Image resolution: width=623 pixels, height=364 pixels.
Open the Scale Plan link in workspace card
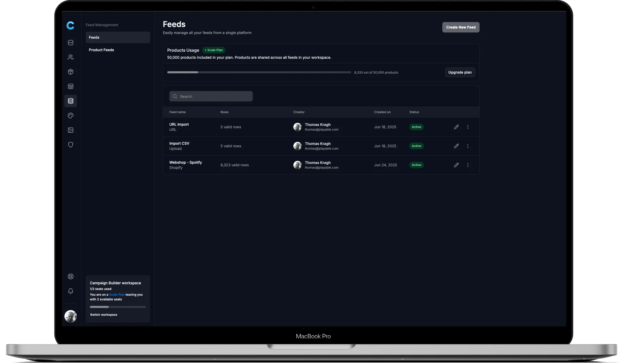(x=117, y=295)
